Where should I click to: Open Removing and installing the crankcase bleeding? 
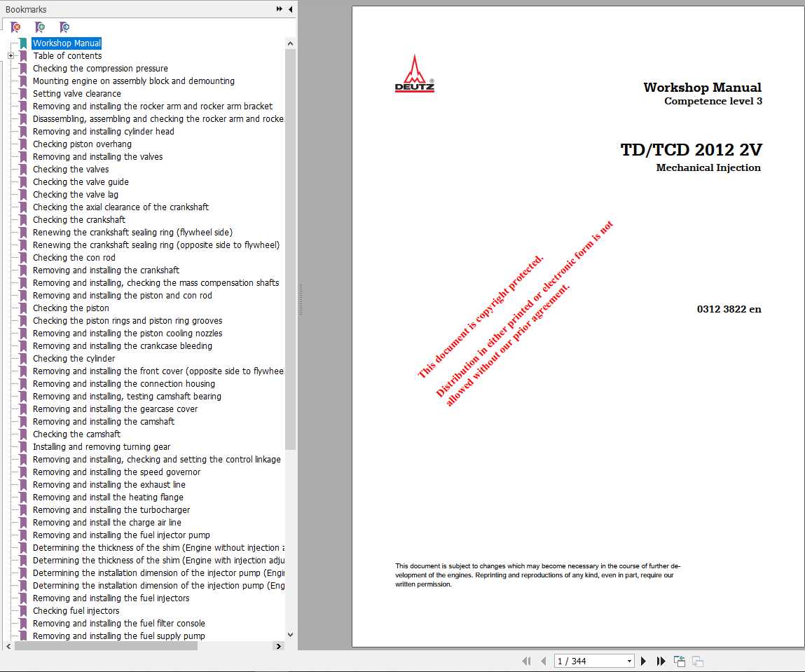click(122, 346)
